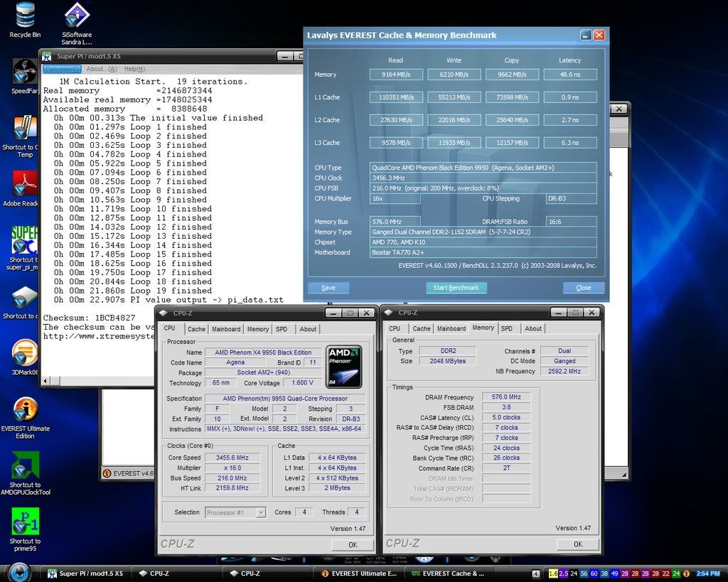Click the HT Link 2159.8 MHz value
728x582 pixels.
pos(232,488)
